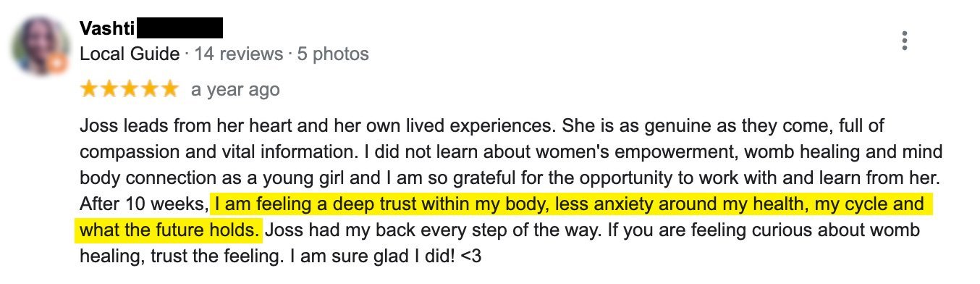Click the '14 reviews' text
This screenshot has width=980, height=284.
click(x=237, y=54)
